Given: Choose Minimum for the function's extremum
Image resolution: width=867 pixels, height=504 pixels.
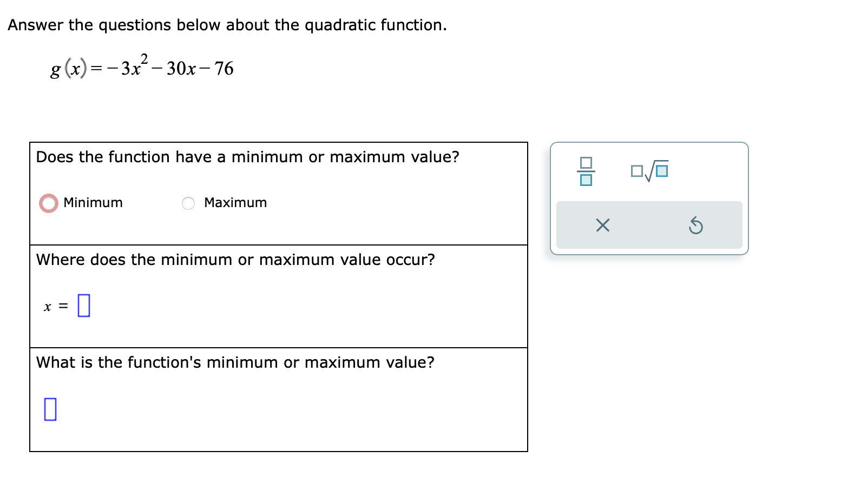Looking at the screenshot, I should [49, 203].
